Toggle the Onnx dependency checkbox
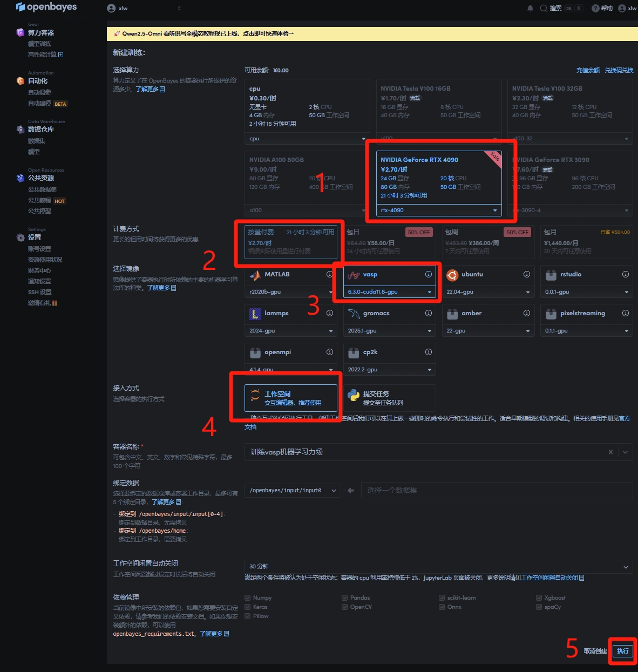The width and height of the screenshot is (638, 672). pos(442,607)
